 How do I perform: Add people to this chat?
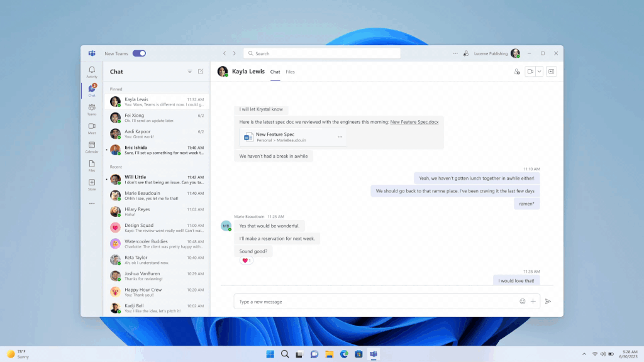click(518, 72)
